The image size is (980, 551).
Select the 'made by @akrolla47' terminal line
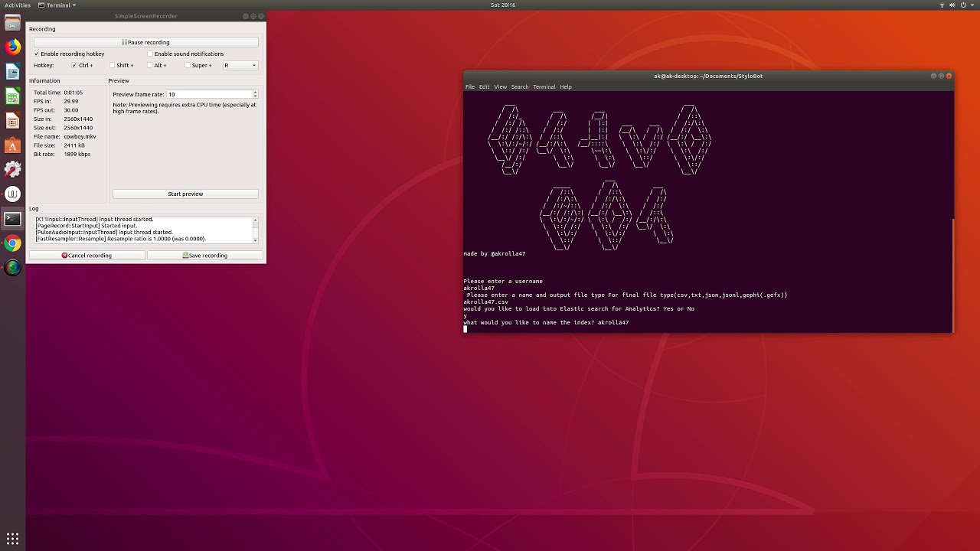point(495,253)
